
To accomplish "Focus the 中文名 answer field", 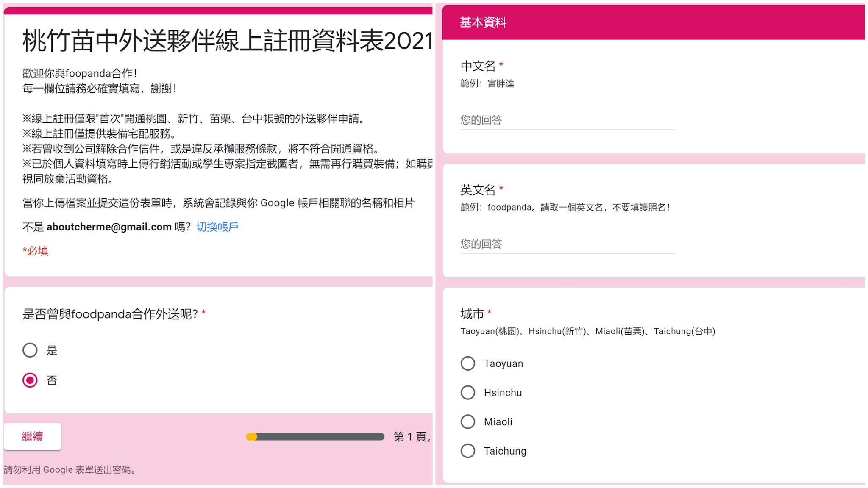I will tap(567, 120).
